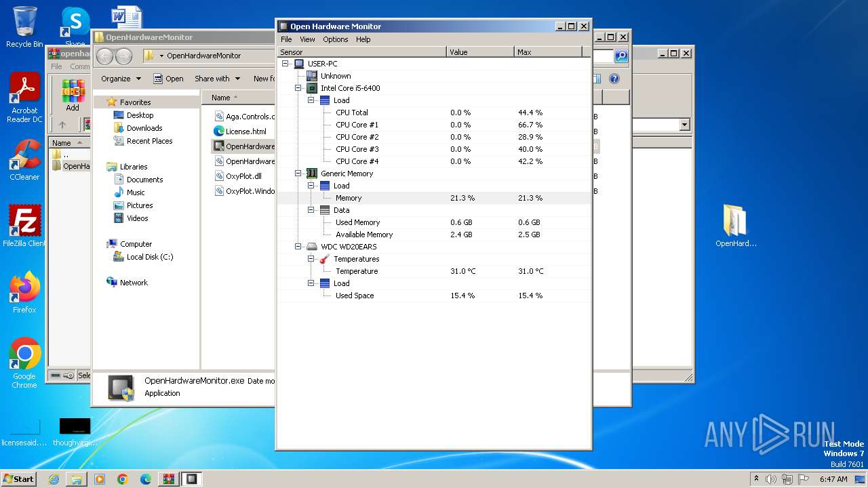
Task: Open the Recycle Bin desktop icon
Action: pos(24,27)
